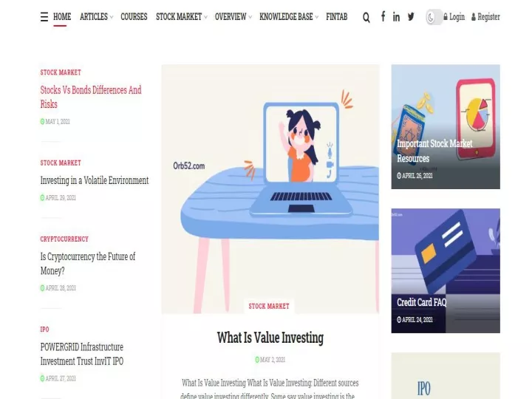Expand the Knowledge Base dropdown

click(289, 16)
